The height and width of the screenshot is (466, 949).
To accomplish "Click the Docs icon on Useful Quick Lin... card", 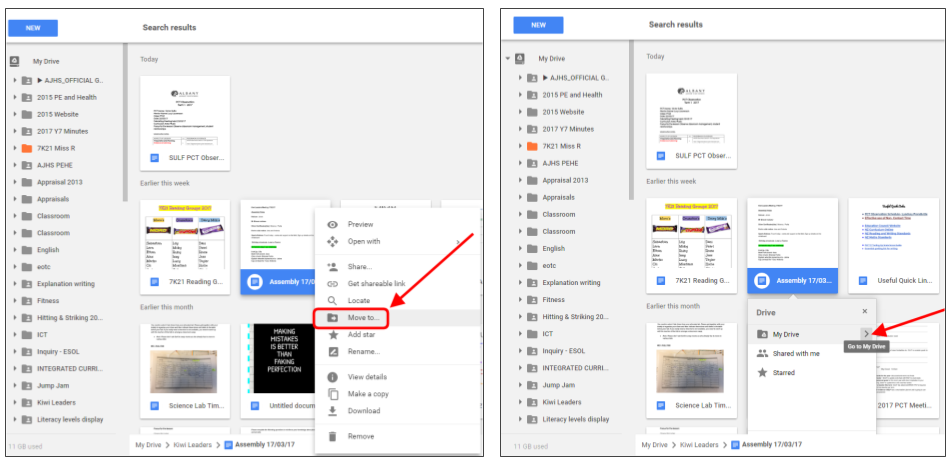I will pos(862,281).
